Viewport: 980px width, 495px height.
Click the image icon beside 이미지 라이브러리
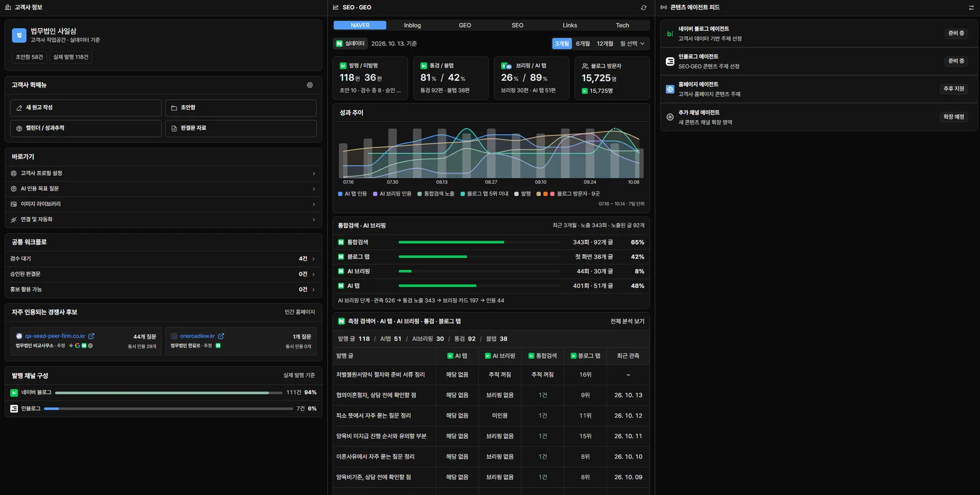tap(13, 204)
